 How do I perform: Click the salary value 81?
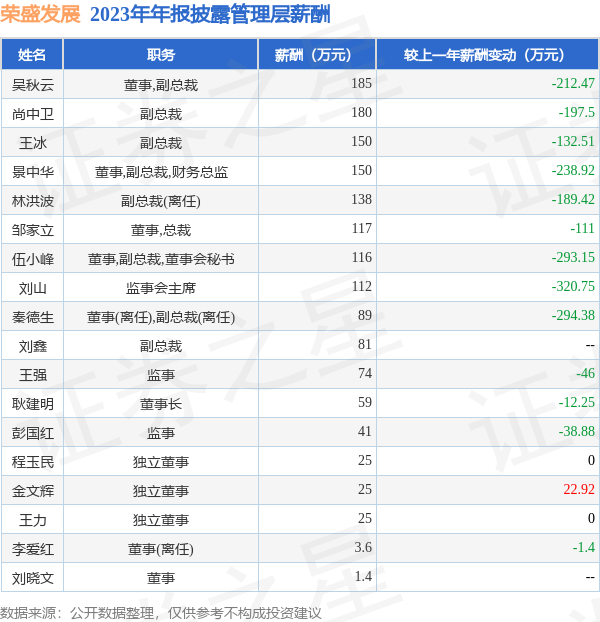click(365, 344)
